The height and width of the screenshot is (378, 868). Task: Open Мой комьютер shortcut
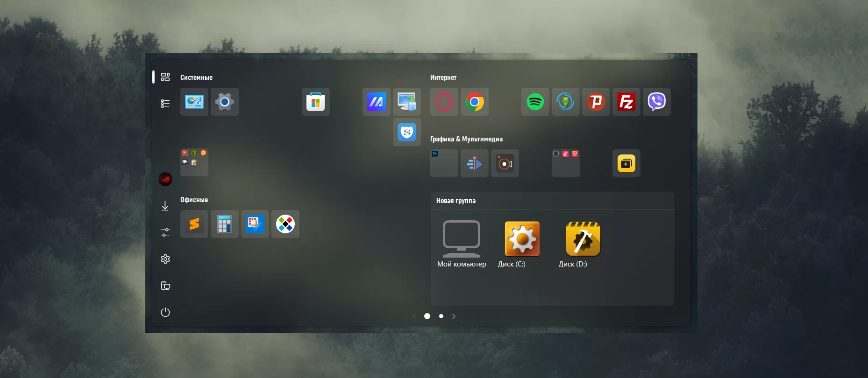(462, 244)
